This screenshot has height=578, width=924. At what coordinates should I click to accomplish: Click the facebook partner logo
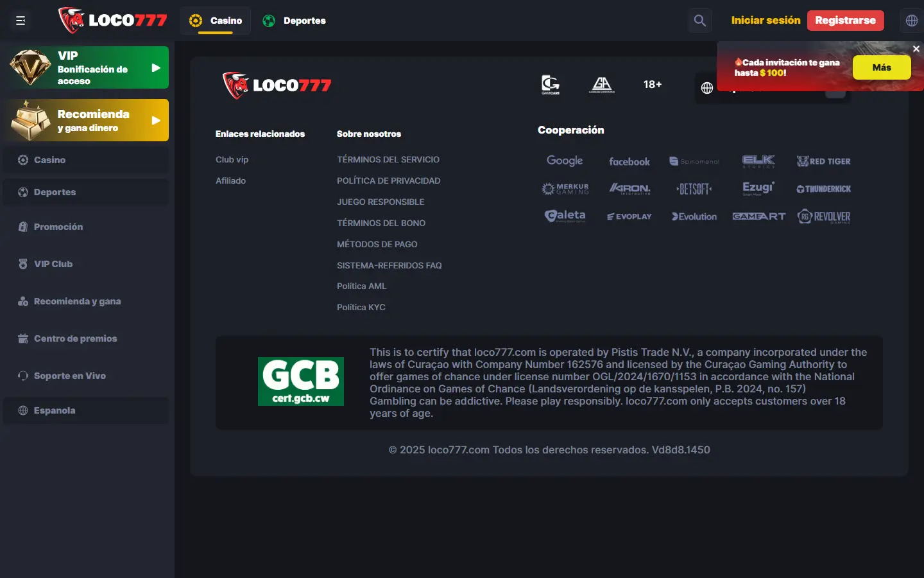629,162
